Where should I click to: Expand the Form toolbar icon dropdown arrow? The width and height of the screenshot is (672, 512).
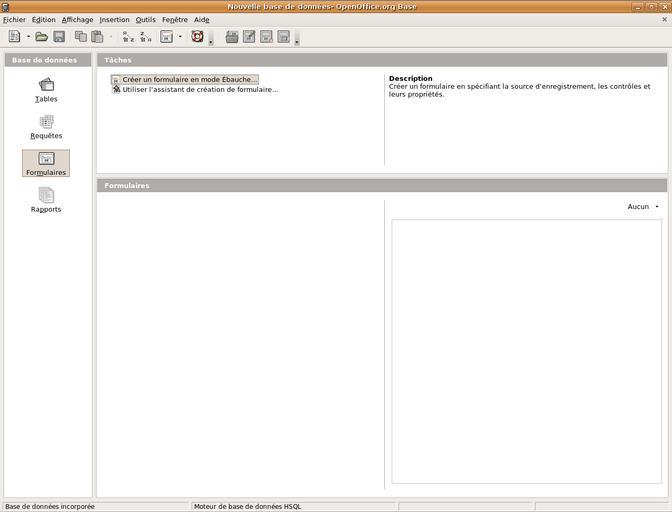180,37
